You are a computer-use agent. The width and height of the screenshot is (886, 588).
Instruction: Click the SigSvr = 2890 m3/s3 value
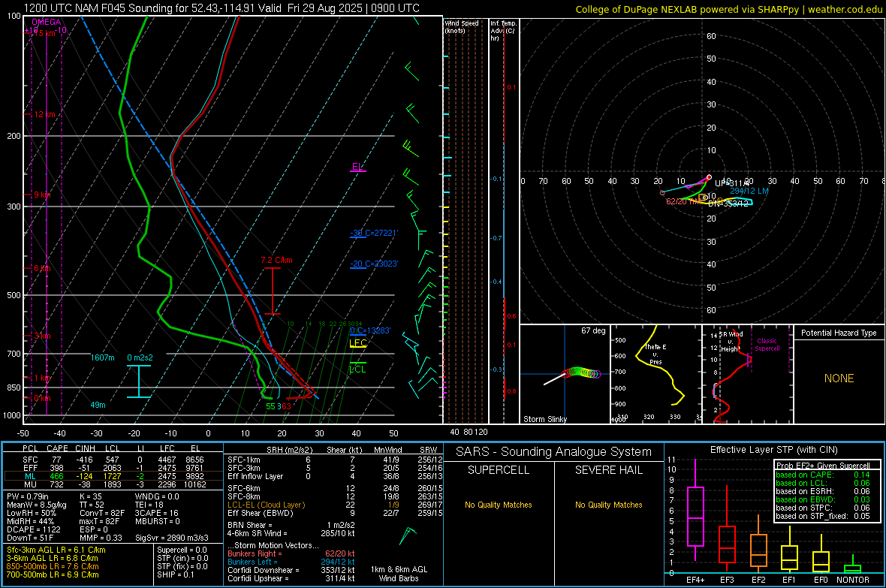click(172, 538)
